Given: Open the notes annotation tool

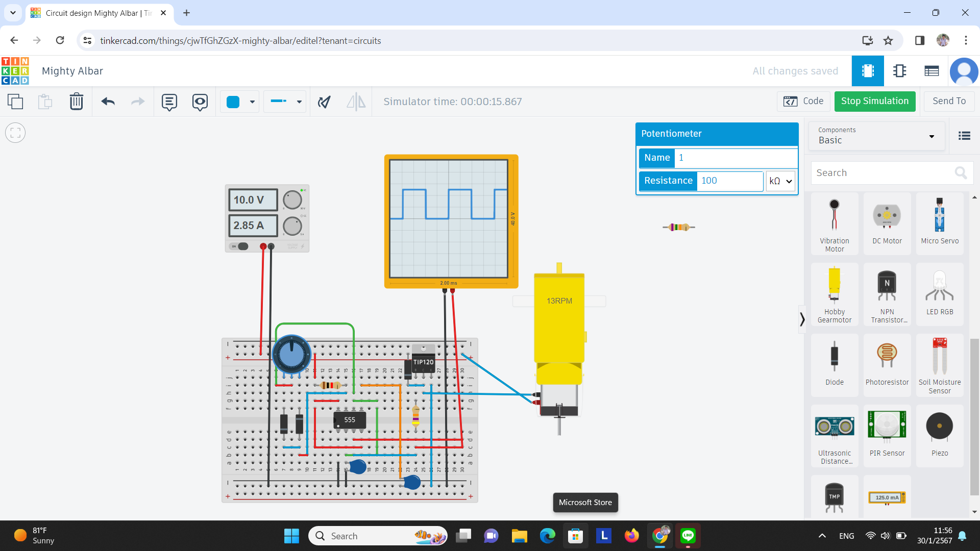Looking at the screenshot, I should [169, 102].
